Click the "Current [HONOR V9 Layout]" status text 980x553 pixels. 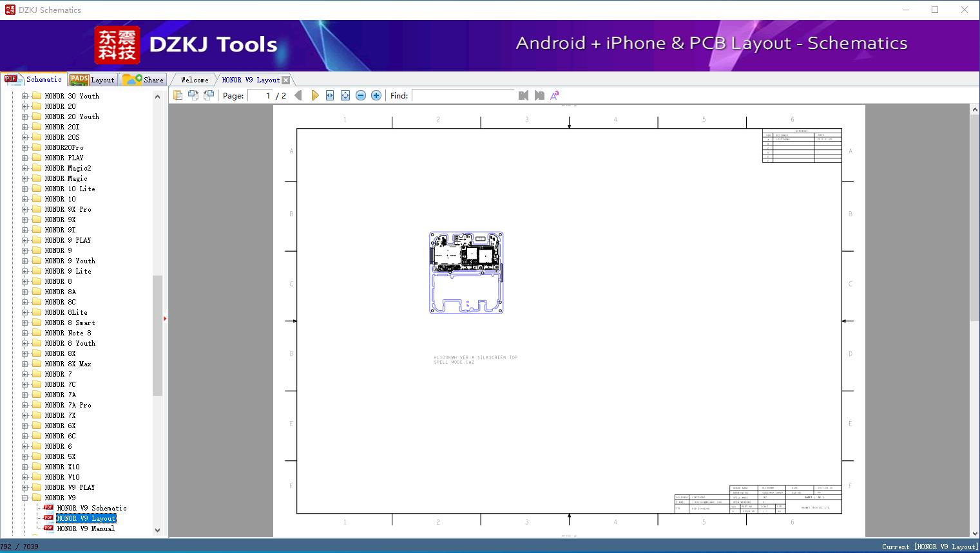pyautogui.click(x=930, y=547)
